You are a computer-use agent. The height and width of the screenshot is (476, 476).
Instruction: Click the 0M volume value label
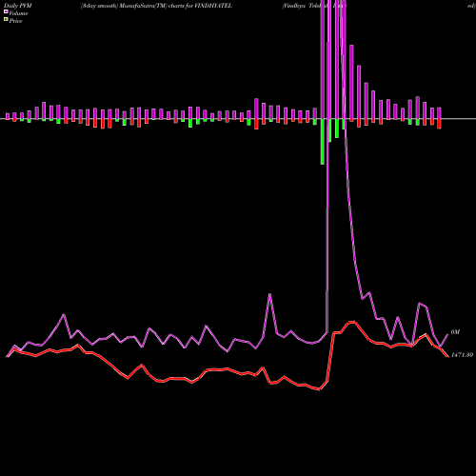[x=455, y=332]
